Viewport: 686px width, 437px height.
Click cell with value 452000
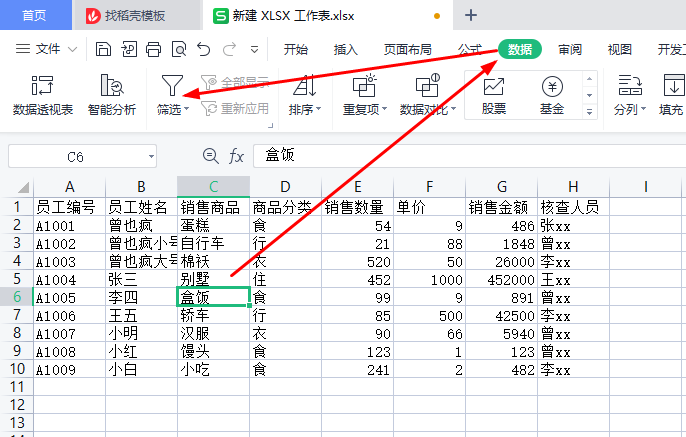coord(502,279)
